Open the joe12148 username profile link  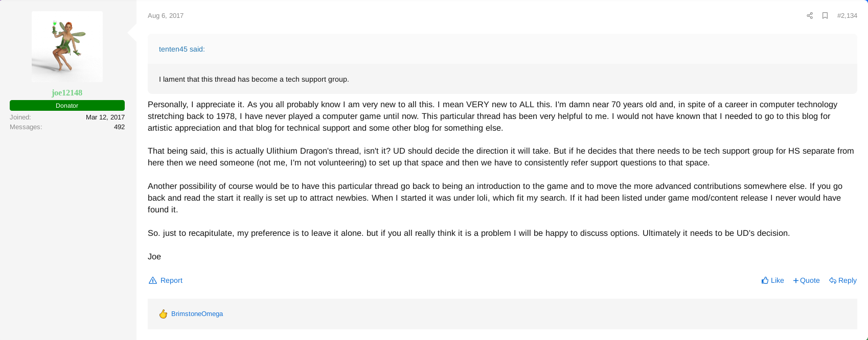point(67,92)
